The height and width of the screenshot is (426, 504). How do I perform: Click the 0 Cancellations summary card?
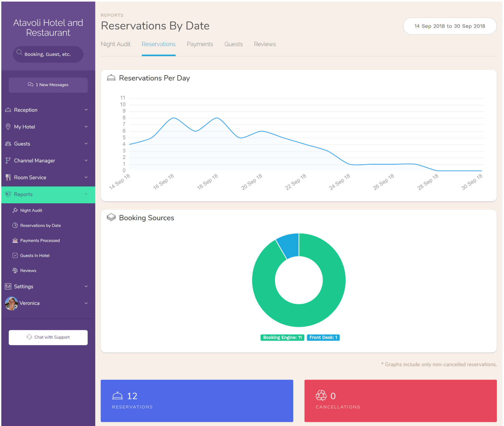pyautogui.click(x=400, y=401)
